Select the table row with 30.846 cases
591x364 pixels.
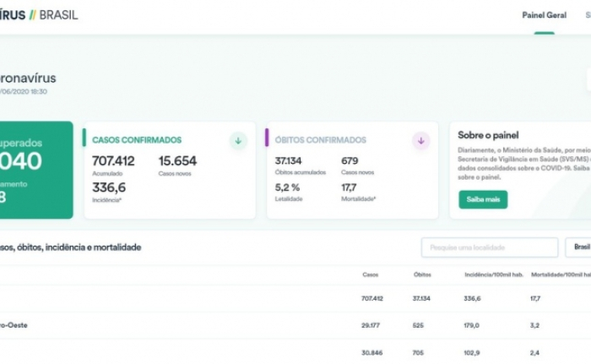[295, 353]
